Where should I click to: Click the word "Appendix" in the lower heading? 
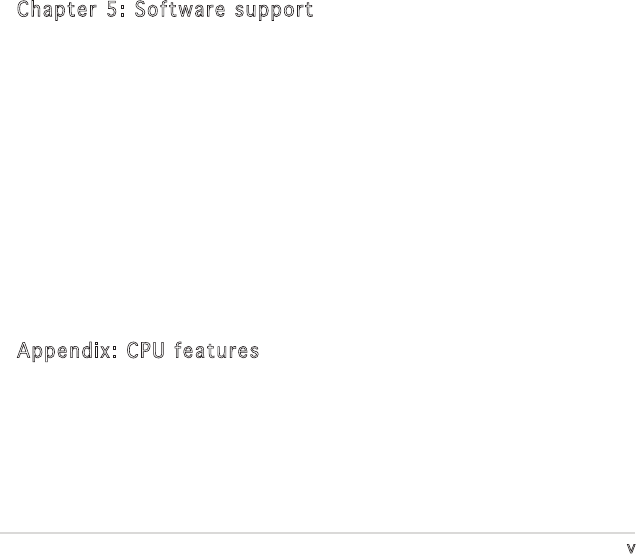(x=63, y=352)
